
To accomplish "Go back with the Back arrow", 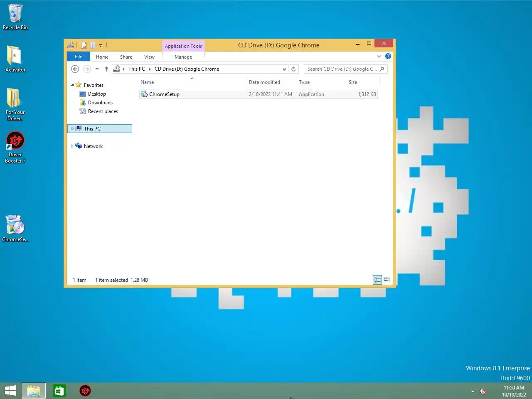I will click(x=75, y=69).
